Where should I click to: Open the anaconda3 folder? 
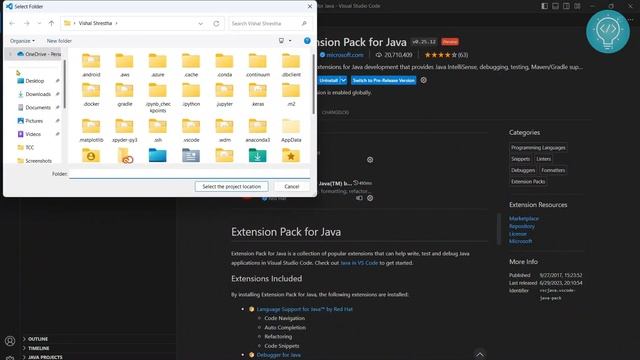point(258,131)
